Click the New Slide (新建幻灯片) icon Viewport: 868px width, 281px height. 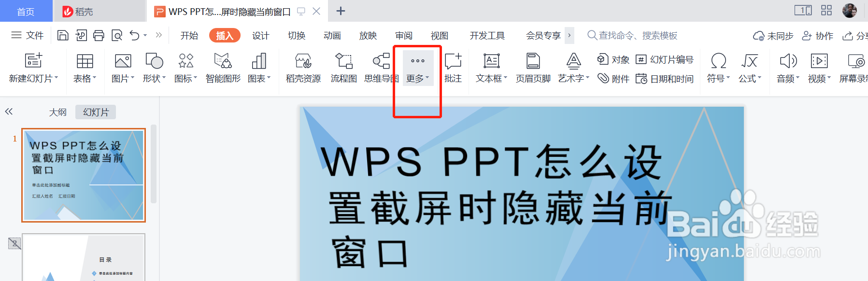coord(33,61)
